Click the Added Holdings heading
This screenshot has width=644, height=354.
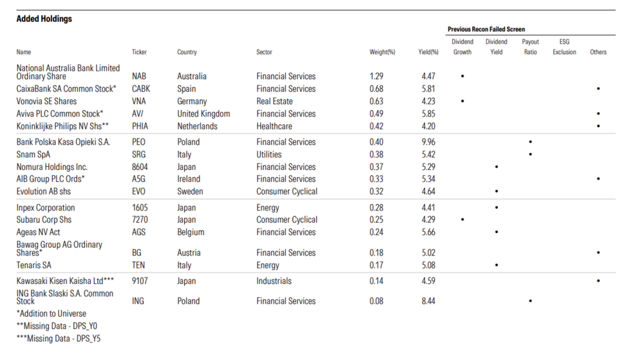point(44,19)
